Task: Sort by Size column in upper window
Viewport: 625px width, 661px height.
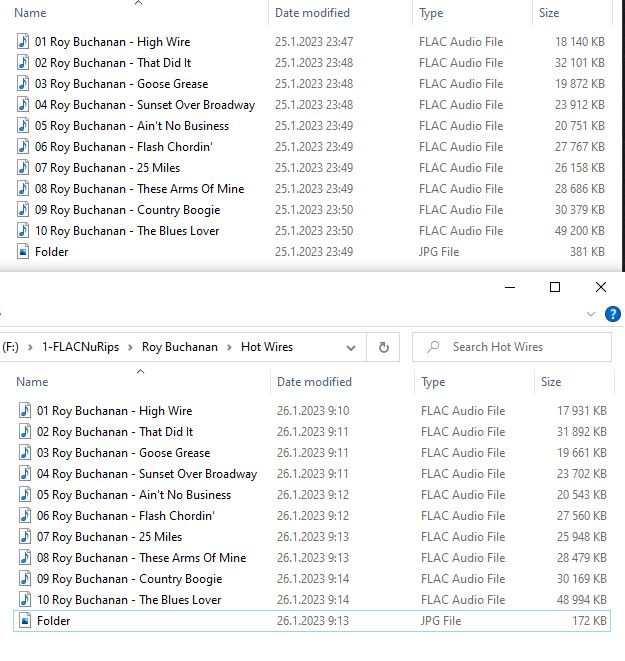Action: (x=549, y=13)
